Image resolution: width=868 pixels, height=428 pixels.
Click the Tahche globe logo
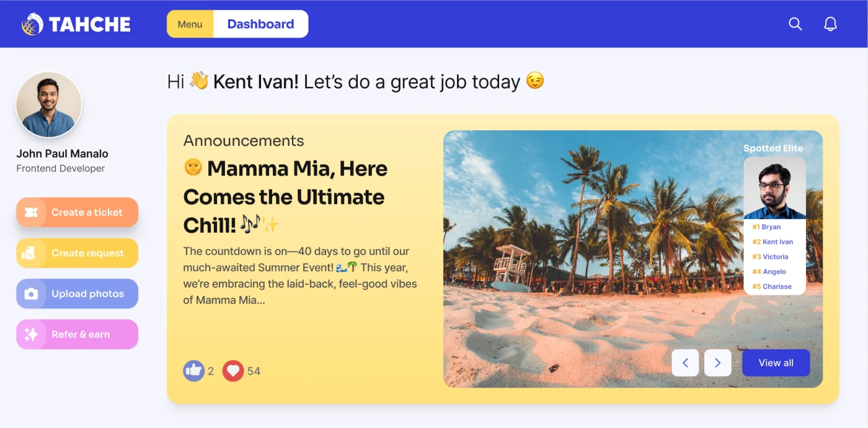(x=32, y=24)
